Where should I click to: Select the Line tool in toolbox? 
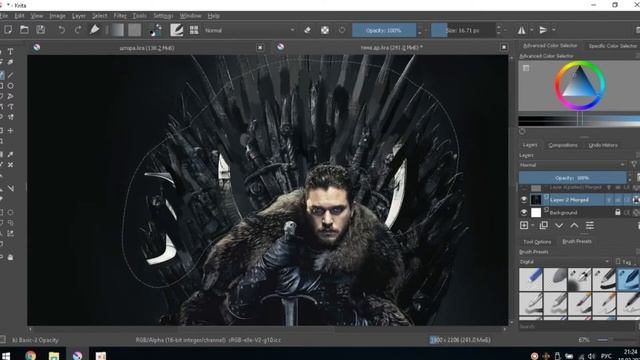(x=11, y=75)
